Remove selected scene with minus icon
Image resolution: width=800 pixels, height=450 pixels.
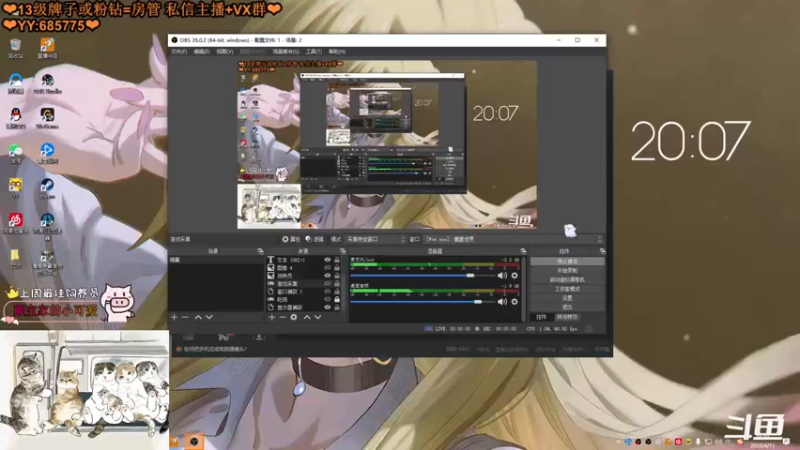click(x=185, y=317)
